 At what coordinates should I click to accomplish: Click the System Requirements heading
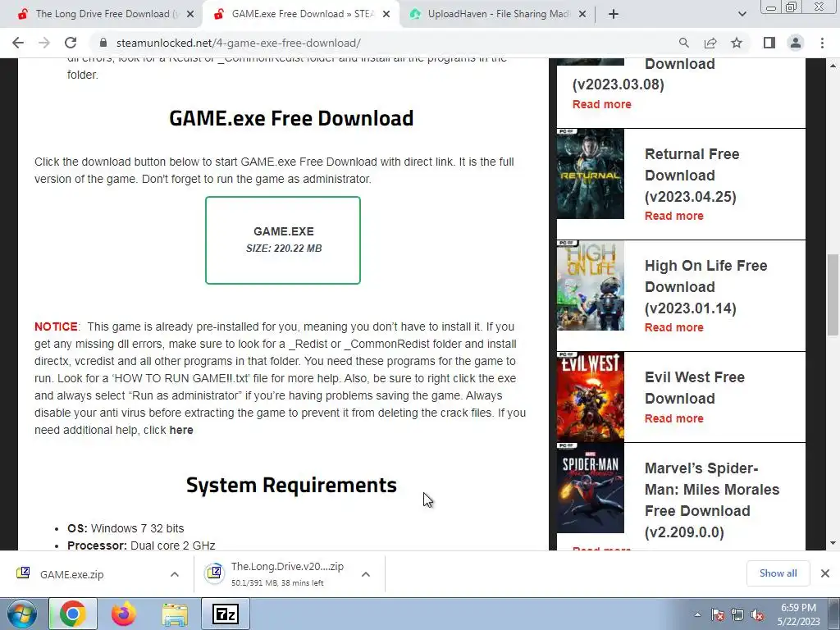291,485
